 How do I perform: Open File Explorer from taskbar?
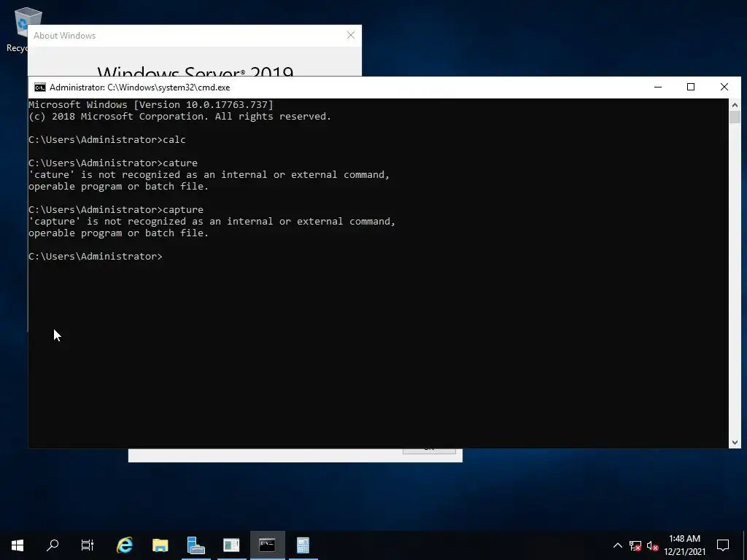(160, 545)
